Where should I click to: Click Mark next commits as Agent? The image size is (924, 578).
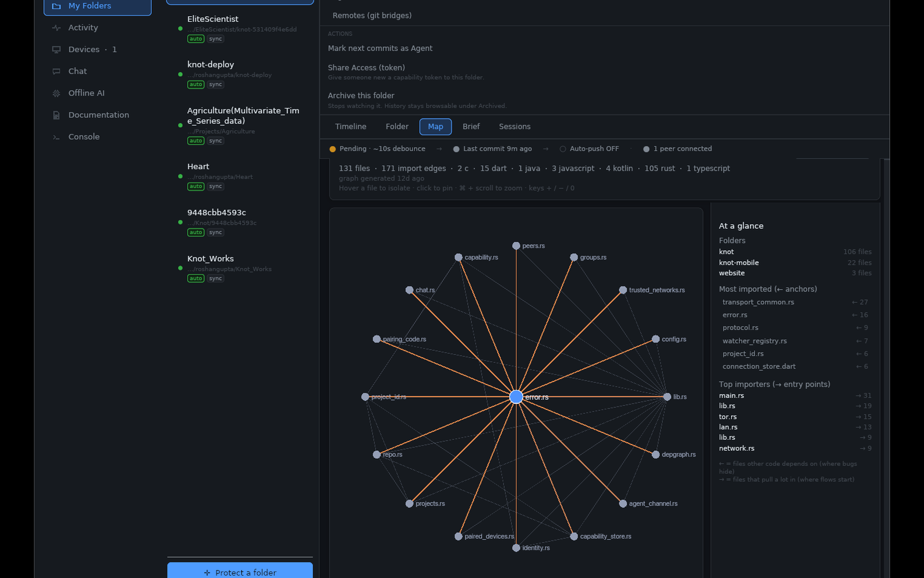pos(380,49)
